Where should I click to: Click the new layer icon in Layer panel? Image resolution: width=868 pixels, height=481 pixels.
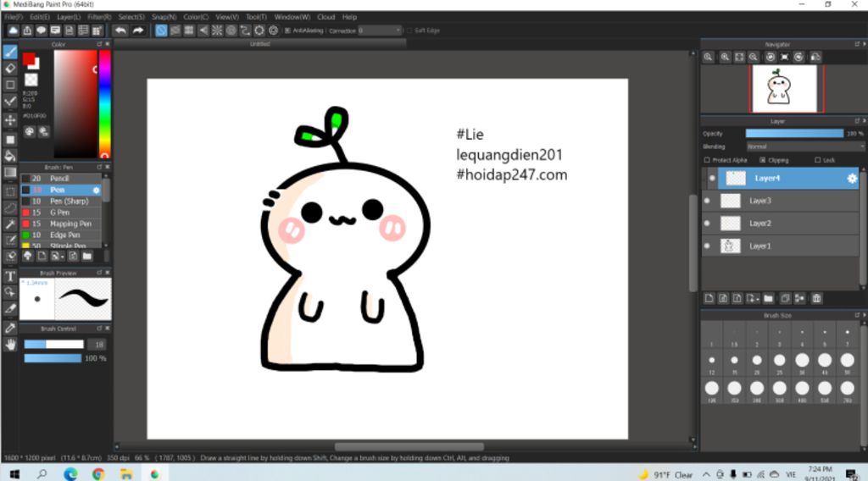click(709, 299)
